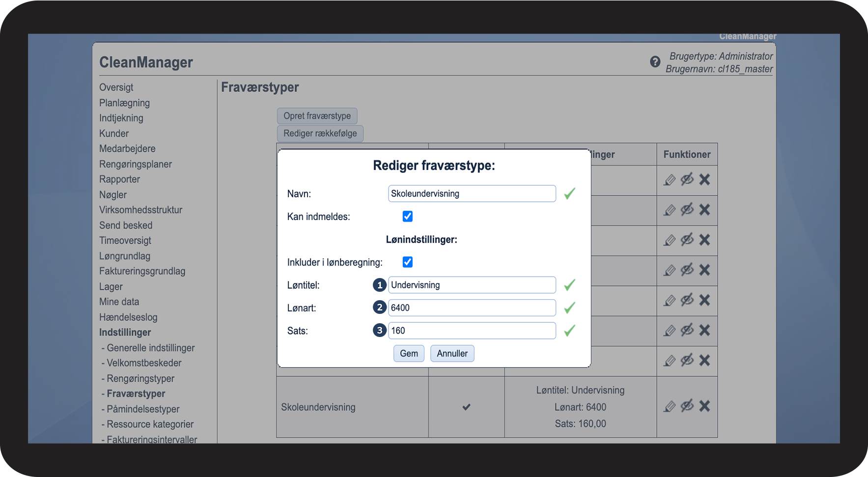Collapse the Indstillinger sidebar section
This screenshot has height=477, width=868.
pos(125,333)
